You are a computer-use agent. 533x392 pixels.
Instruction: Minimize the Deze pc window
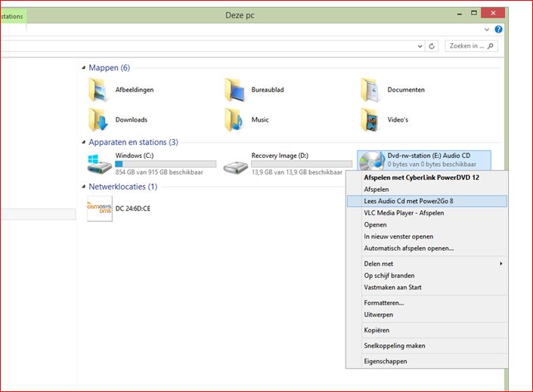(460, 14)
